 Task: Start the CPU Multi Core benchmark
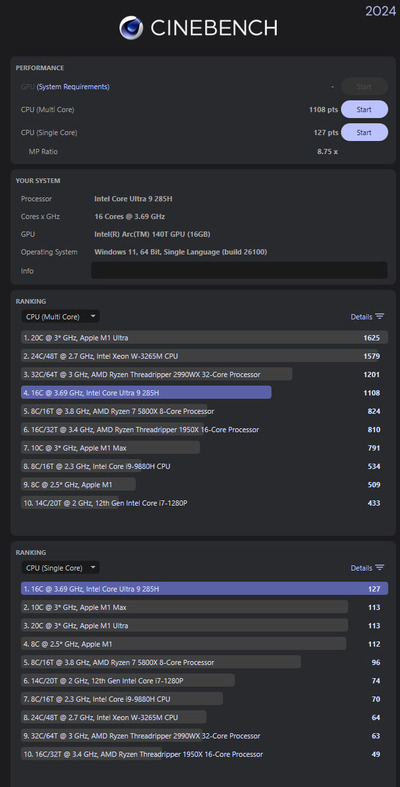[x=364, y=109]
